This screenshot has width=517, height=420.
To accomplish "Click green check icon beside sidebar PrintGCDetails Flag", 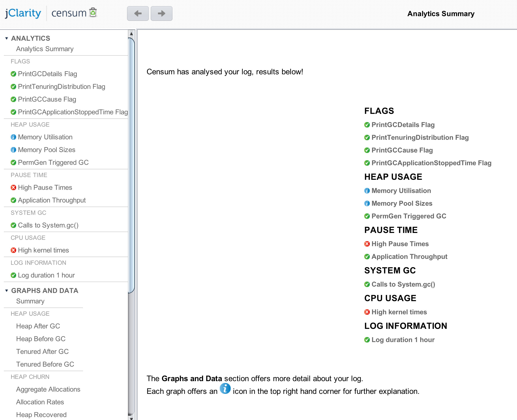I will pos(14,74).
